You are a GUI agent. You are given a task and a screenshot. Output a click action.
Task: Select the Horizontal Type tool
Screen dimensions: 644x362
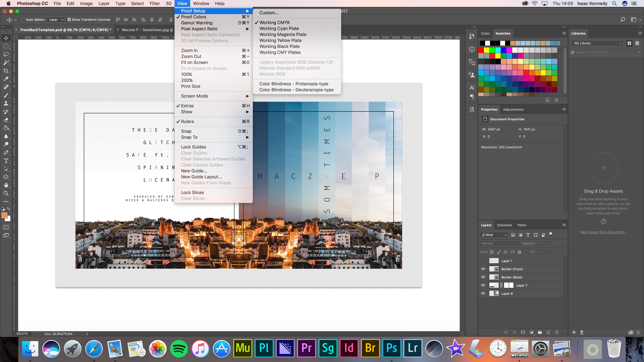click(x=6, y=161)
